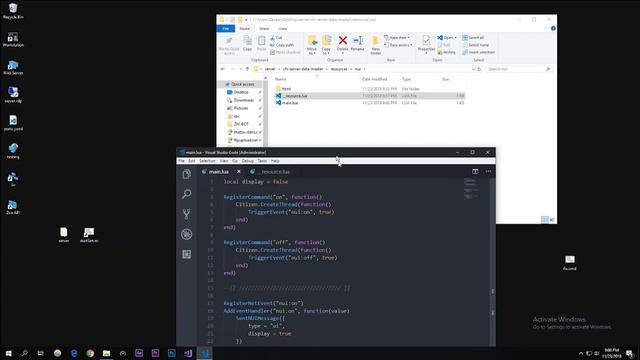The height and width of the screenshot is (360, 640).
Task: Open Source Control view in VS Code
Action: [187, 214]
